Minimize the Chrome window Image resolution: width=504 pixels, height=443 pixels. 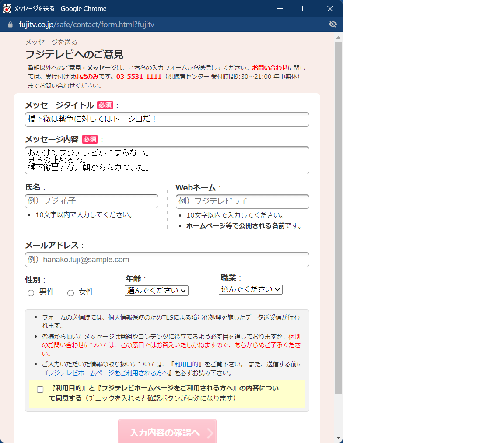pyautogui.click(x=280, y=9)
